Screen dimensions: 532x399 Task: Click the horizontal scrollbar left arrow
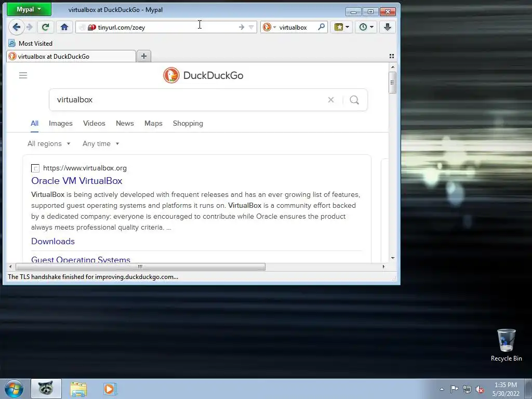pyautogui.click(x=10, y=267)
